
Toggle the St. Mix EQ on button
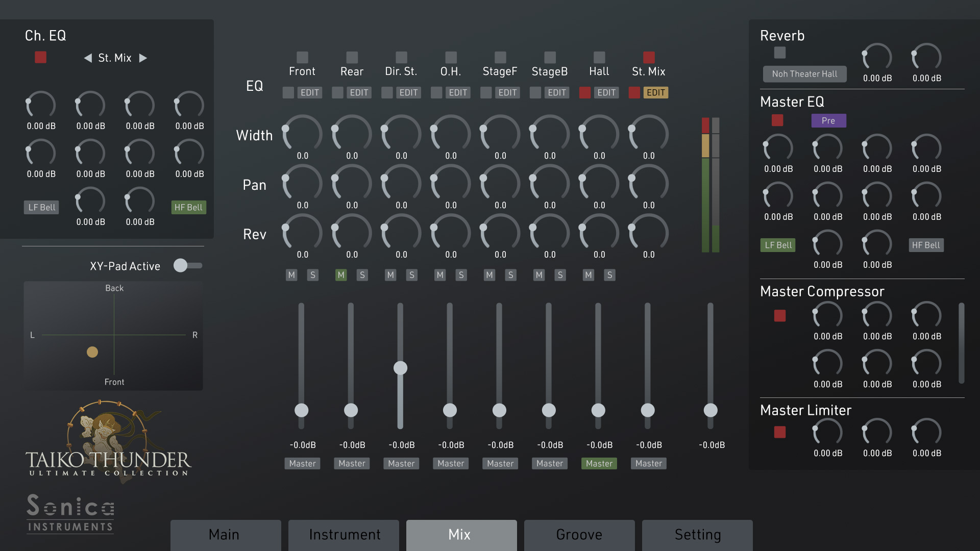[634, 92]
